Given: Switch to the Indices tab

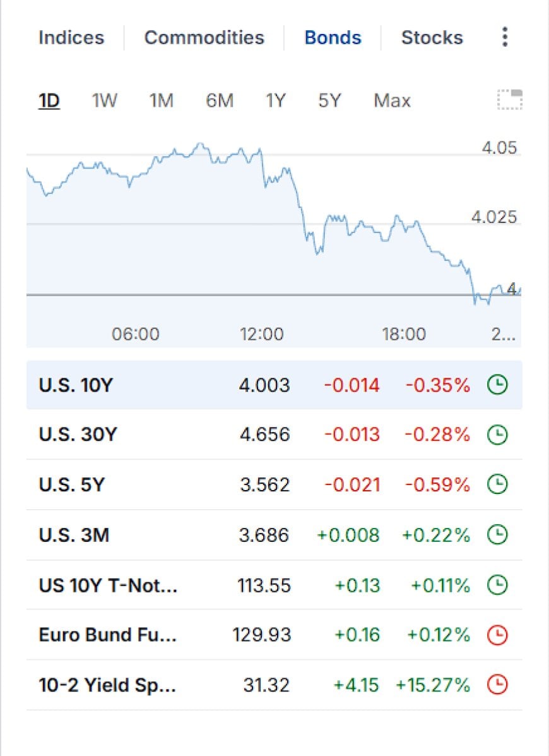Looking at the screenshot, I should 71,38.
